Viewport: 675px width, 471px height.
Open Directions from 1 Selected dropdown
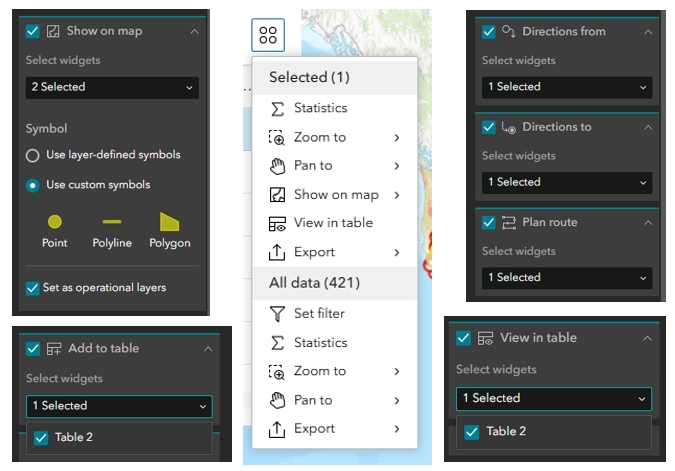pyautogui.click(x=567, y=87)
